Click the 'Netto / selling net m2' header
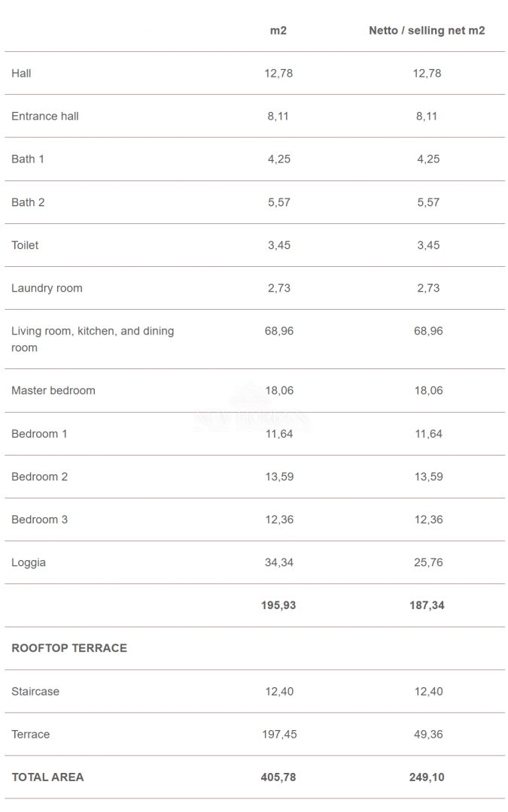This screenshot has width=508, height=812. coord(427,31)
